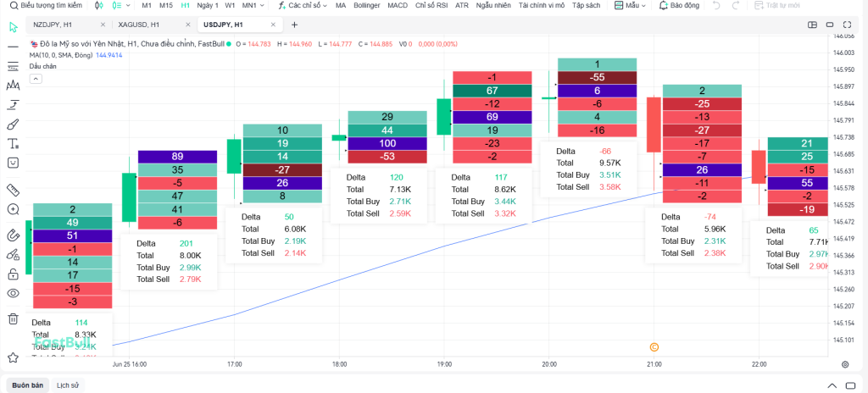The width and height of the screenshot is (868, 393).
Task: Collapse the indicator legend chevron
Action: coord(36,79)
